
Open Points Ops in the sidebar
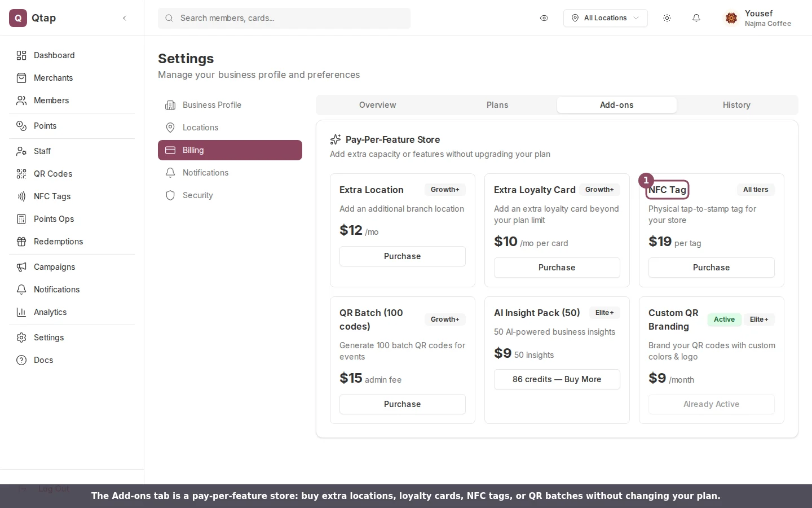(72, 219)
